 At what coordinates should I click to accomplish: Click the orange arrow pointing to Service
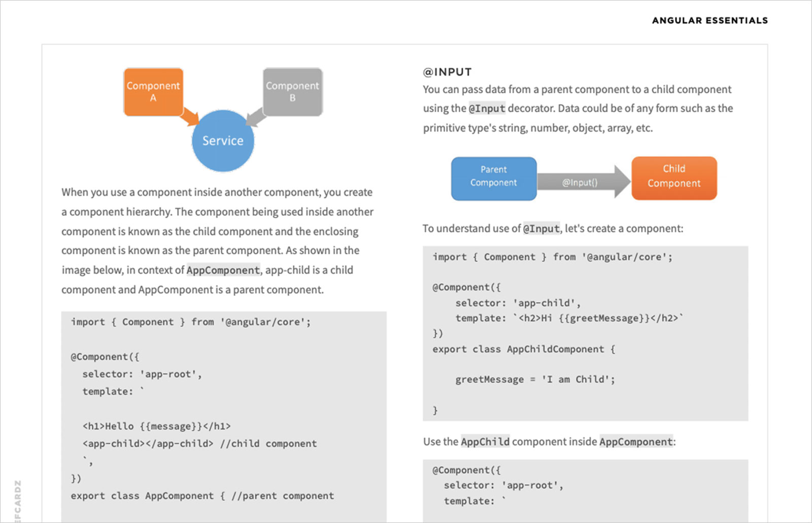pyautogui.click(x=191, y=117)
